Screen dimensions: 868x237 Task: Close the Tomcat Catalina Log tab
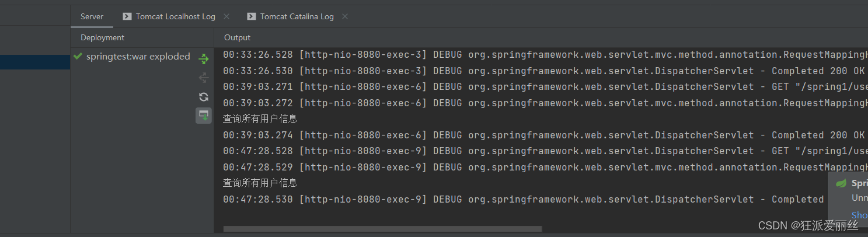click(x=345, y=16)
